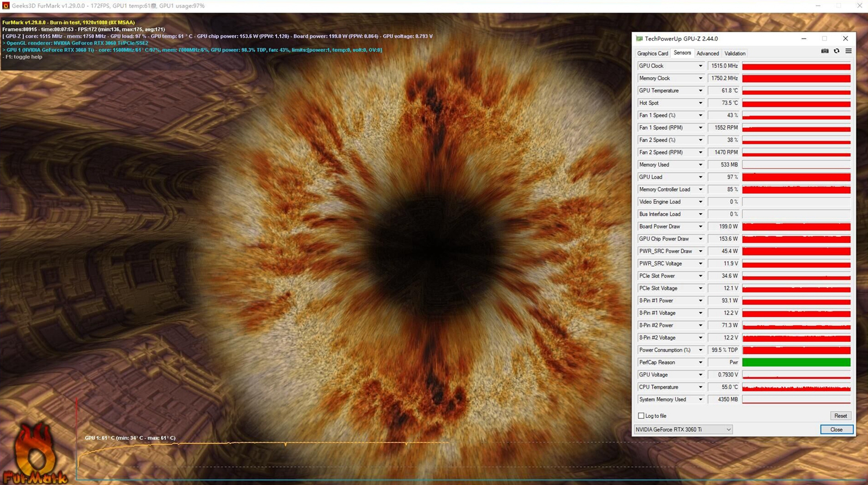Screen dimensions: 868x485
Task: Open the NVIDIA GeForce RTX 3060 Ti selector
Action: tap(684, 429)
